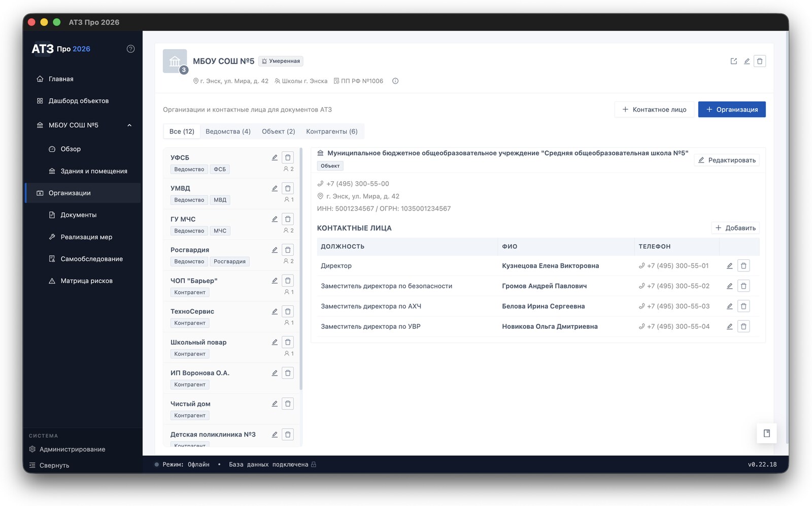Delete contact Кузнецова Елена Викторовна
The height and width of the screenshot is (506, 812).
pos(743,265)
